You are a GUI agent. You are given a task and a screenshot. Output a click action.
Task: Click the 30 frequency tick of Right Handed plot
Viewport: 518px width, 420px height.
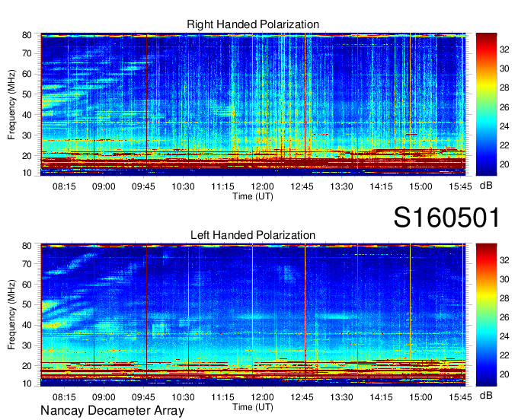27,135
